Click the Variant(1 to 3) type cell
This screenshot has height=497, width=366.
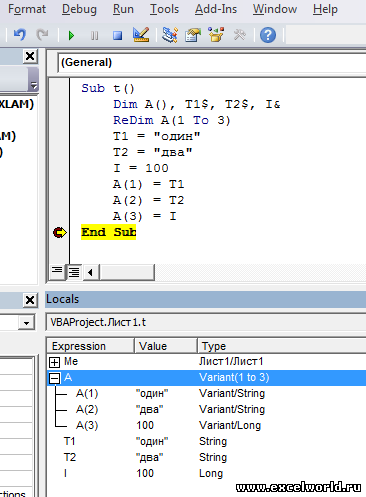tap(234, 378)
